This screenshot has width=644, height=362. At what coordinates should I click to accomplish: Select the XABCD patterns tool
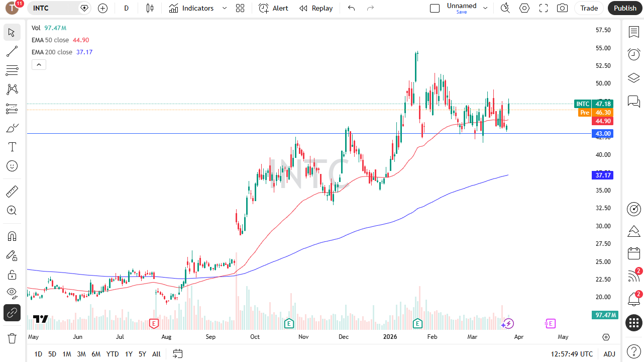coord(12,89)
